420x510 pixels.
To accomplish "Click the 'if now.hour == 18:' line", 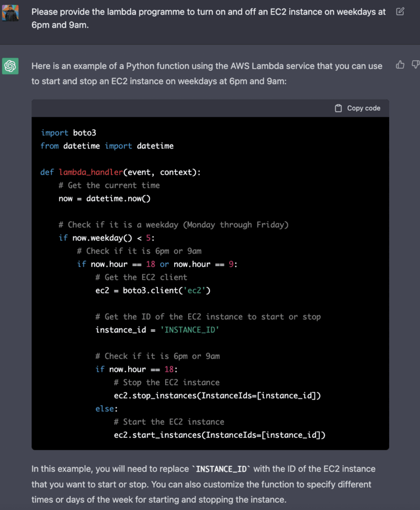I will [x=137, y=369].
